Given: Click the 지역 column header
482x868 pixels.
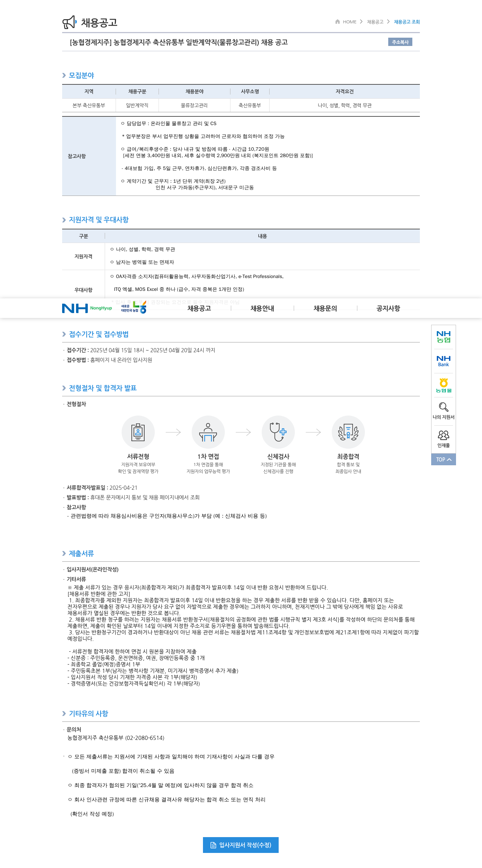Looking at the screenshot, I should click(x=89, y=92).
